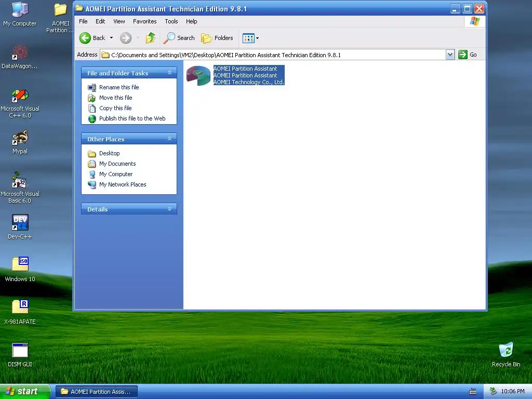
Task: Click the Move this file icon
Action: pos(92,98)
